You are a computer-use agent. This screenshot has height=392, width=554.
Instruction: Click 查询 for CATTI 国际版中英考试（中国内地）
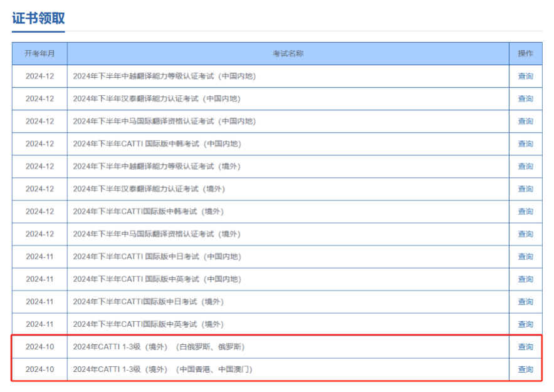525,279
